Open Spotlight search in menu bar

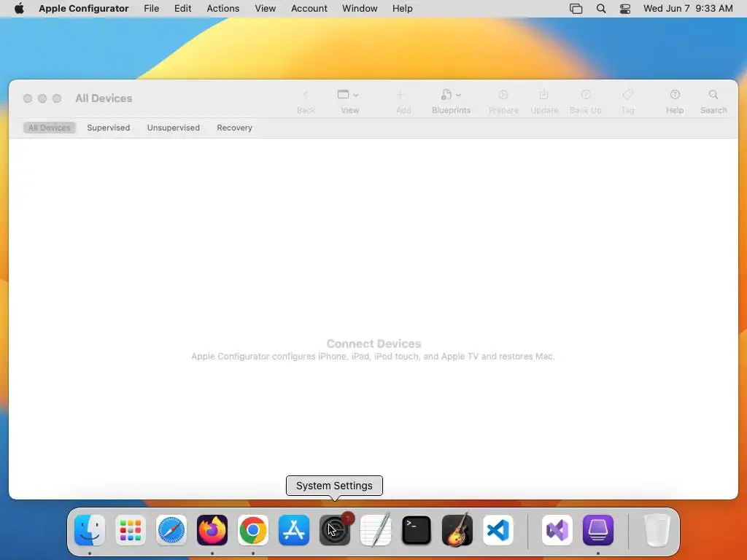[601, 9]
